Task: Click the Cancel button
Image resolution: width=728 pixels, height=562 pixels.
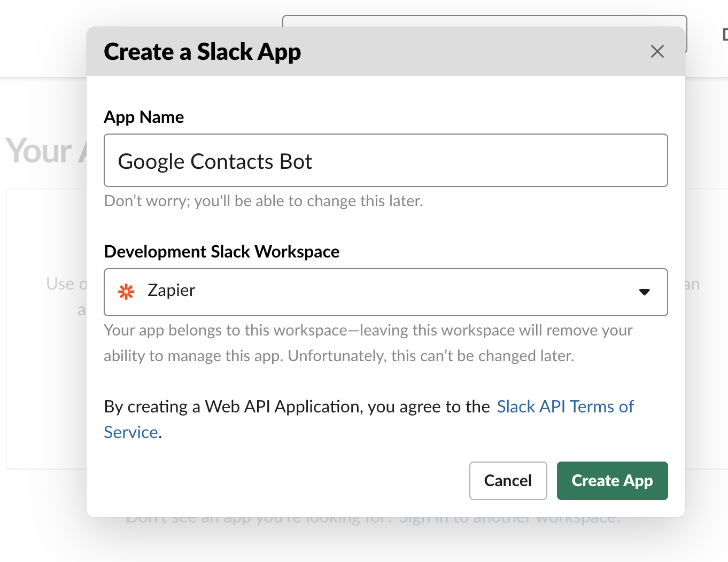Action: (x=508, y=481)
